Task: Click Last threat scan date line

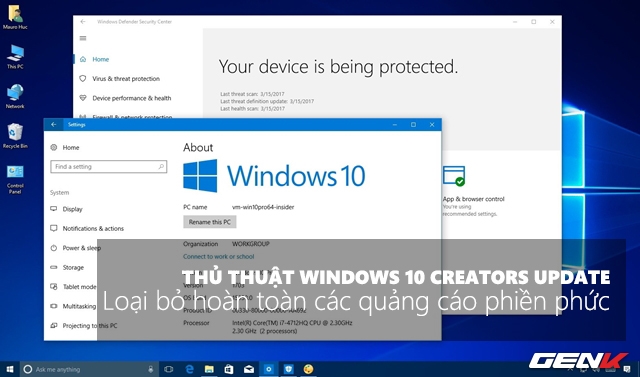Action: [252, 94]
